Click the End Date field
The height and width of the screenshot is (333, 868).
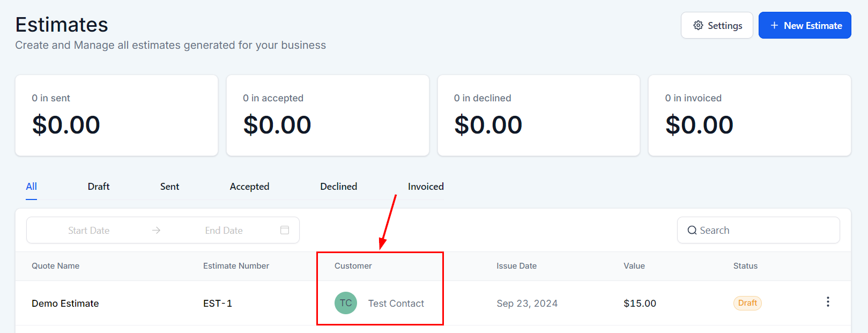pos(224,230)
